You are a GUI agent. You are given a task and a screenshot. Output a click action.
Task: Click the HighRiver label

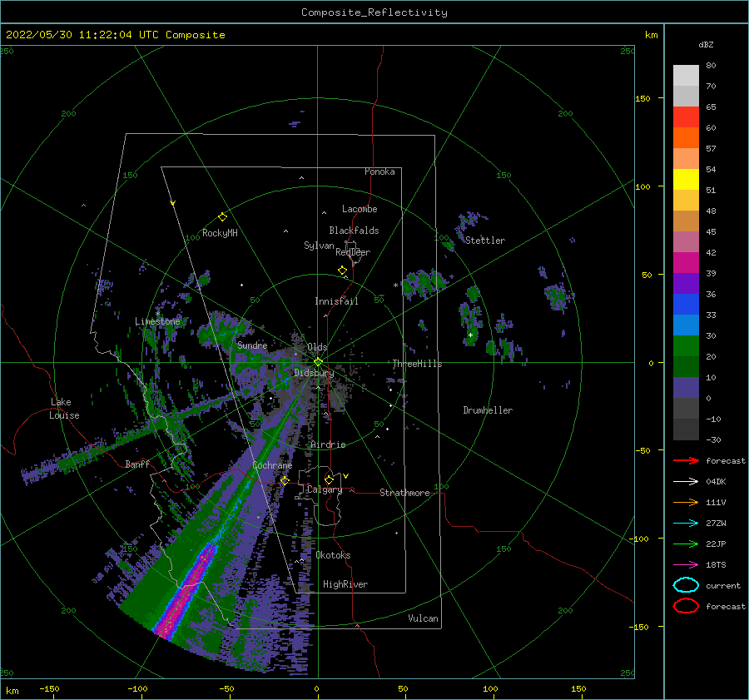pyautogui.click(x=345, y=584)
